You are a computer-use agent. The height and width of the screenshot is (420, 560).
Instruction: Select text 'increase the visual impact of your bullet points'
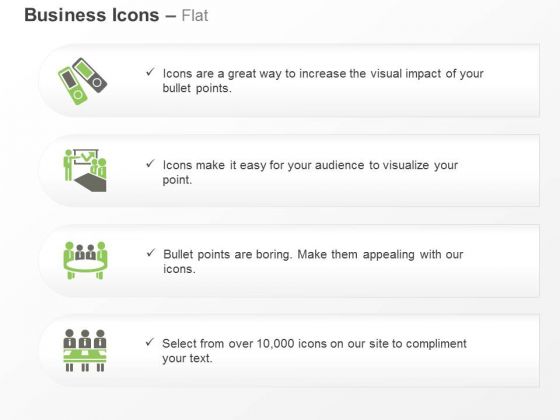tap(323, 81)
